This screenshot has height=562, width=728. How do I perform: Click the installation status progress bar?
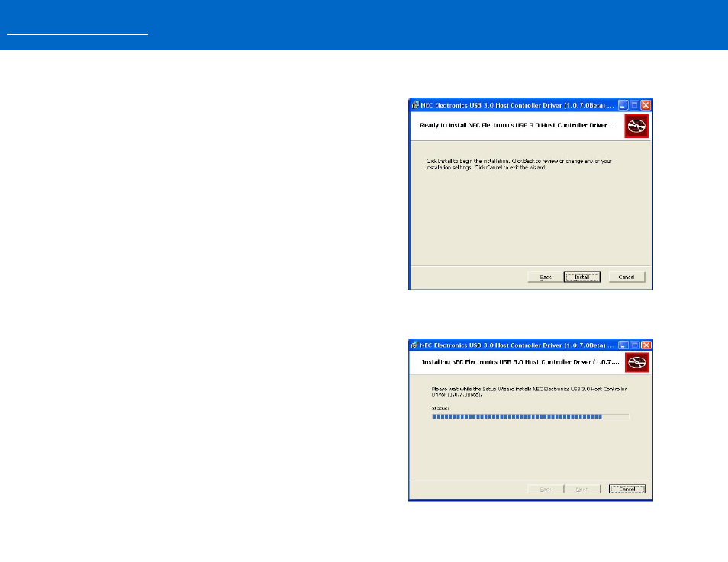[x=530, y=417]
